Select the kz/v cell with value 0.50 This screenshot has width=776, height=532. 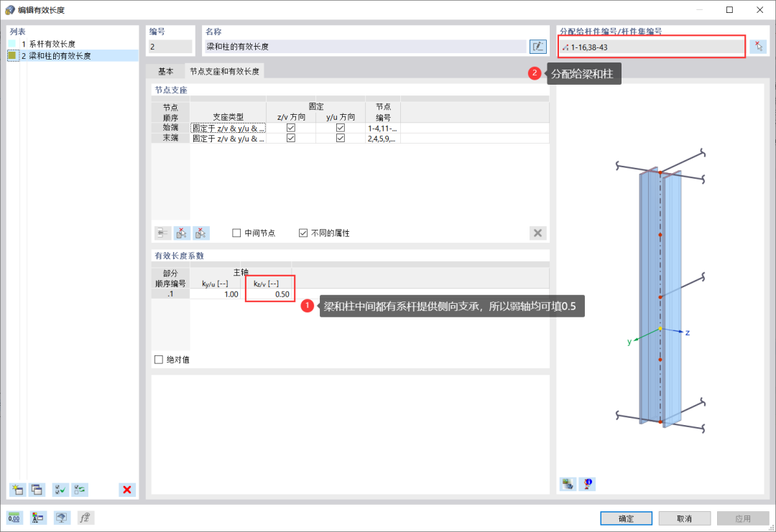point(267,294)
